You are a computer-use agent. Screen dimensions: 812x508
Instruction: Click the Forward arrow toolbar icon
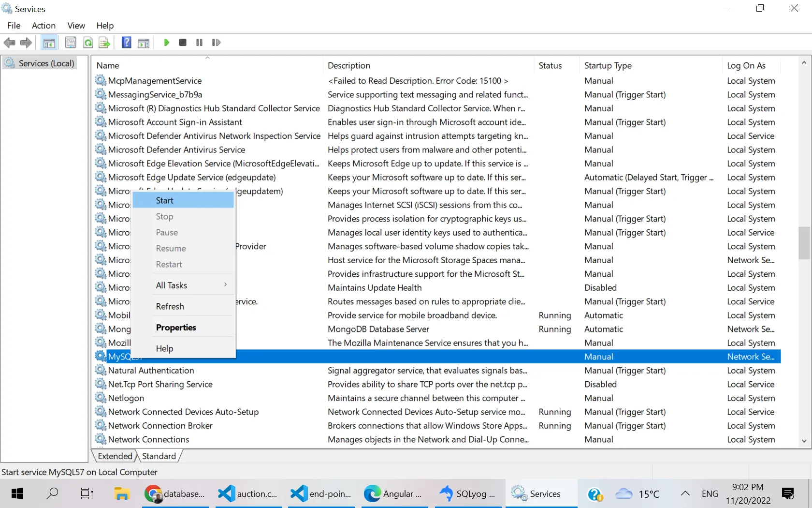coord(26,43)
